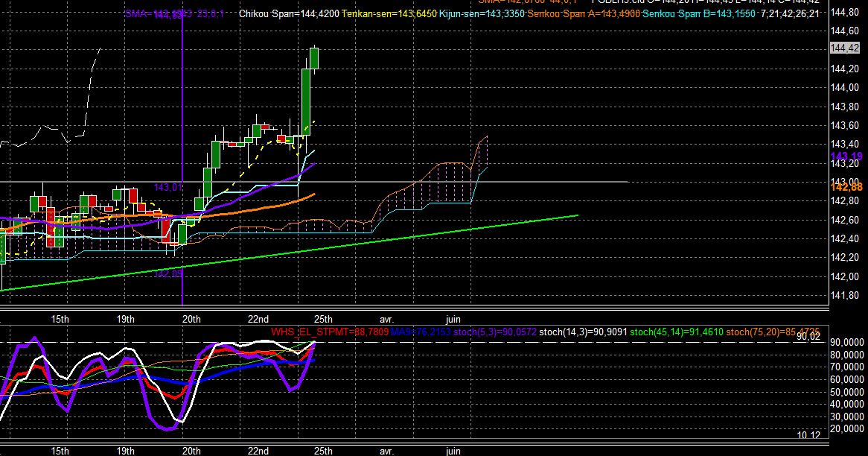Image resolution: width=868 pixels, height=456 pixels.
Task: Click 15th on the price chart date axis
Action: [x=60, y=319]
